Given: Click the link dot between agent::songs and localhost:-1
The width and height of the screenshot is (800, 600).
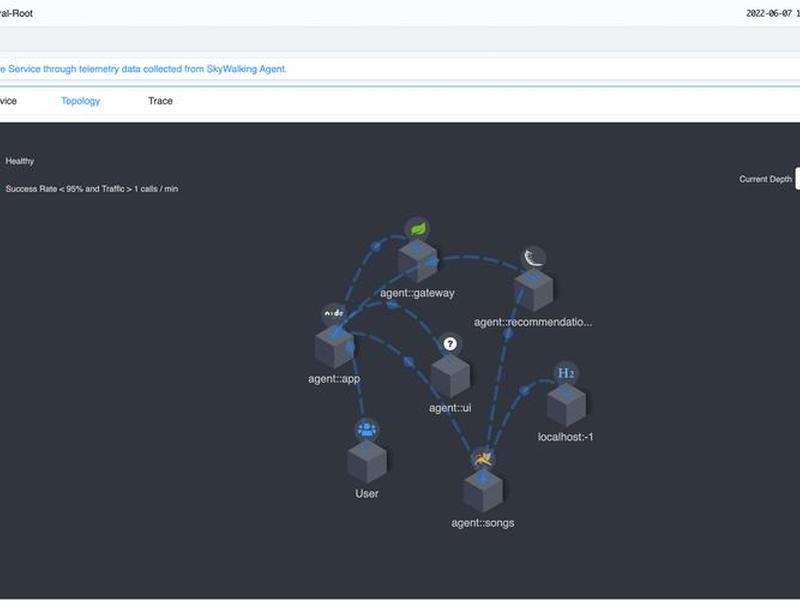Looking at the screenshot, I should click(x=524, y=390).
